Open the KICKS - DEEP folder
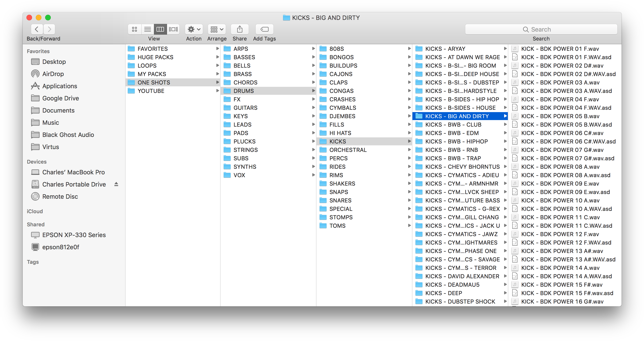 (x=444, y=293)
